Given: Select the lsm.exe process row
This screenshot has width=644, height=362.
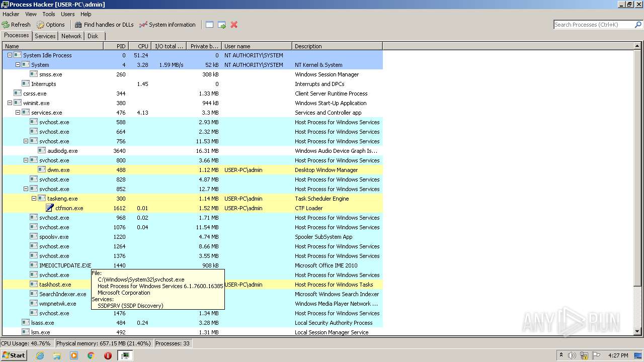Looking at the screenshot, I should [193, 332].
